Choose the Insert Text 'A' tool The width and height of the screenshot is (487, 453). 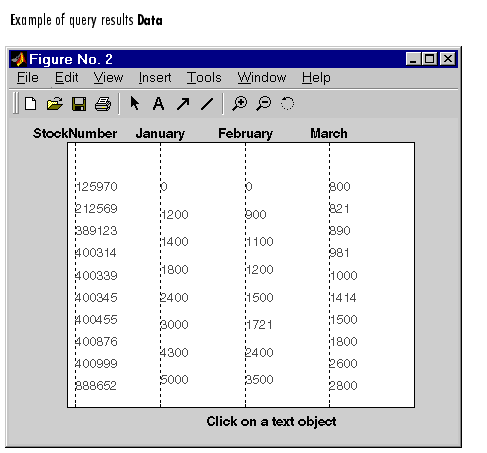coord(158,104)
